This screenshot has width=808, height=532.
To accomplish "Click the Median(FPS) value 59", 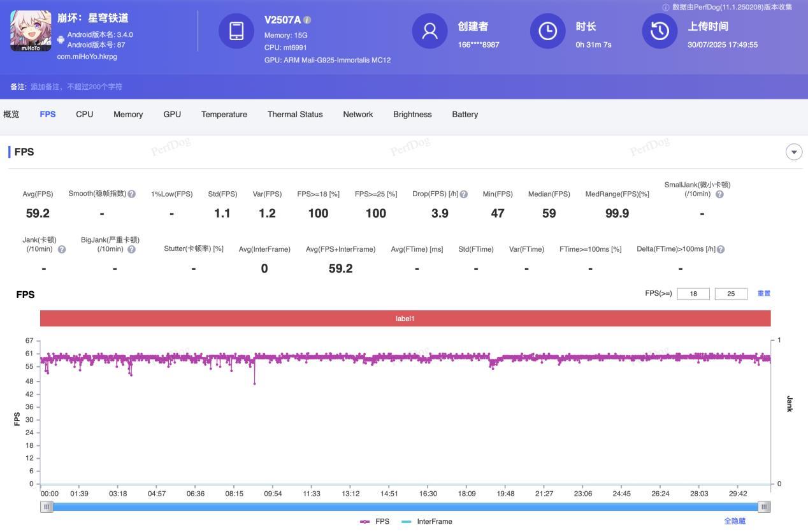I will 549,213.
